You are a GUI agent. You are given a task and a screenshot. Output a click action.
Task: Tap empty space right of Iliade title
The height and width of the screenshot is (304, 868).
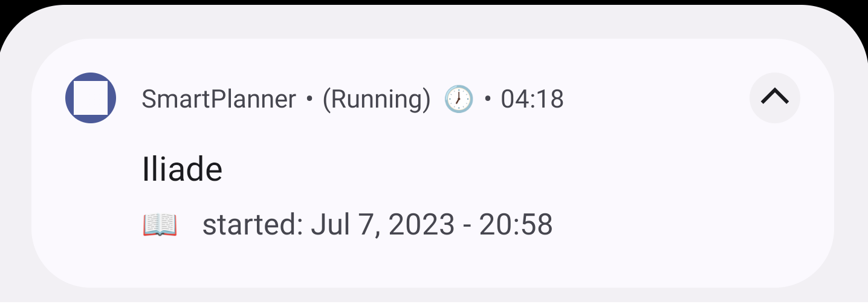(x=484, y=170)
